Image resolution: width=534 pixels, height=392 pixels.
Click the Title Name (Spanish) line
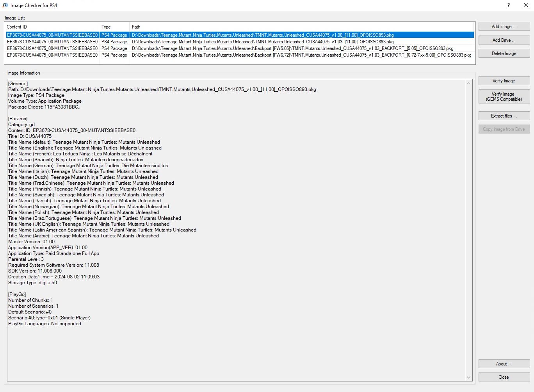(76, 160)
